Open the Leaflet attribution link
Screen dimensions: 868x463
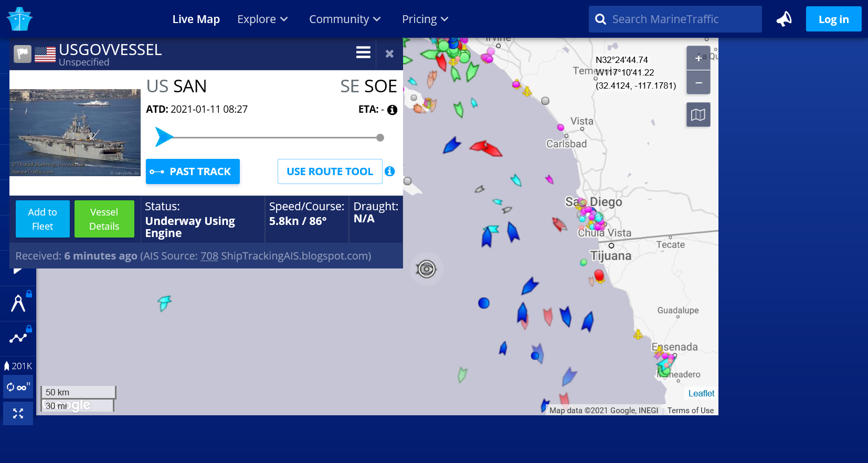click(x=701, y=393)
